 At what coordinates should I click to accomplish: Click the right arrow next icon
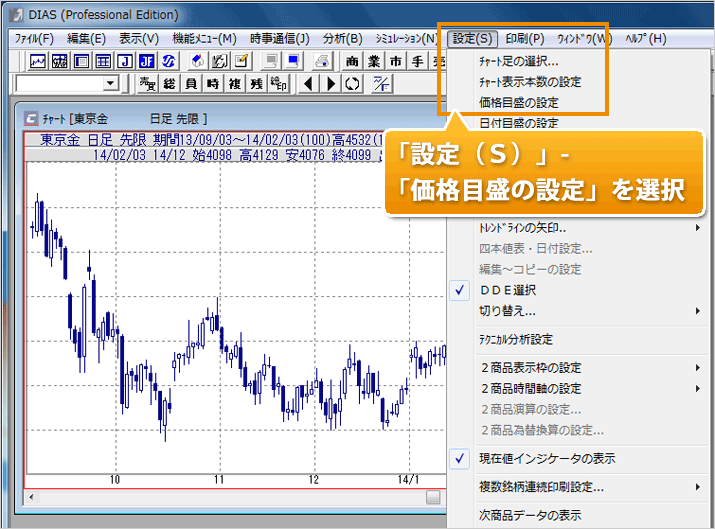point(331,83)
